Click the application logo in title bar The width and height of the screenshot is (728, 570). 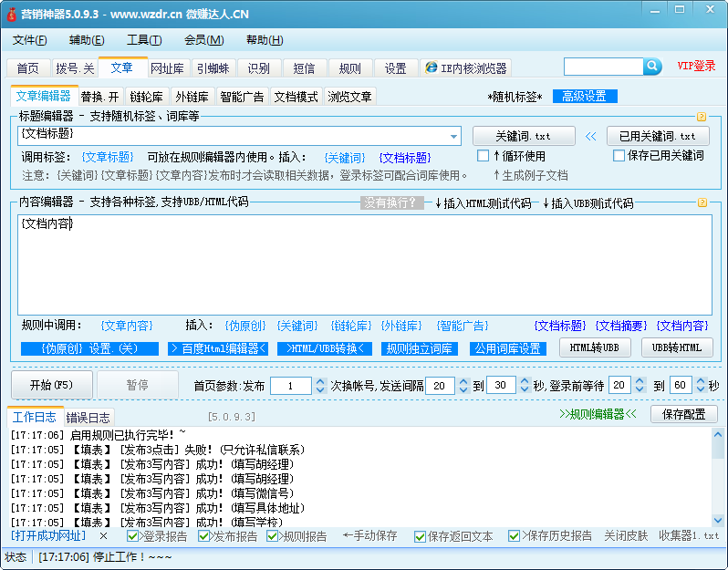pos(12,14)
